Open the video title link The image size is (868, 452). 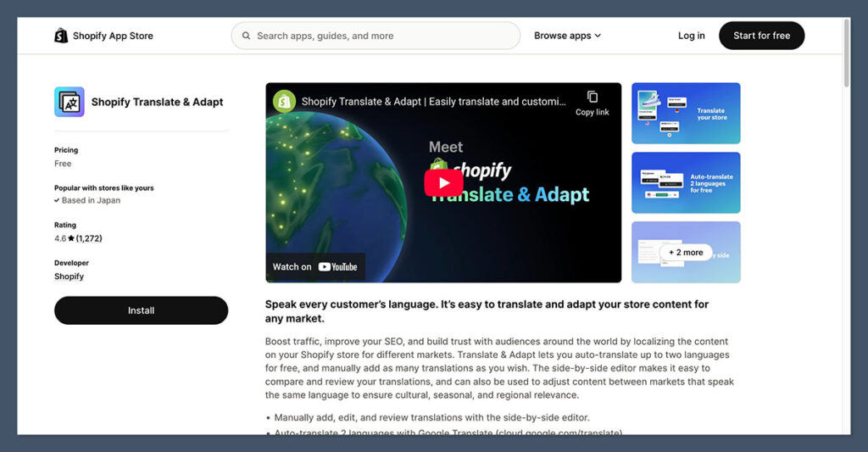click(433, 102)
